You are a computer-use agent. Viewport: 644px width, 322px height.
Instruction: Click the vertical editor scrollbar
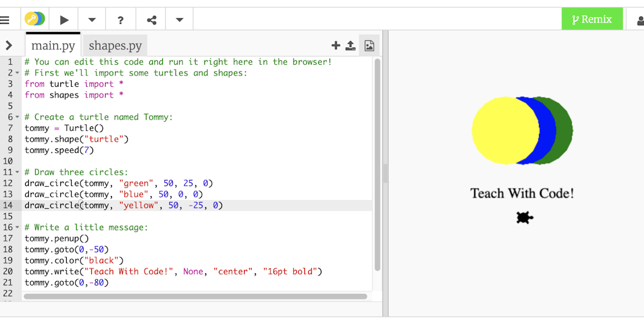pyautogui.click(x=377, y=164)
